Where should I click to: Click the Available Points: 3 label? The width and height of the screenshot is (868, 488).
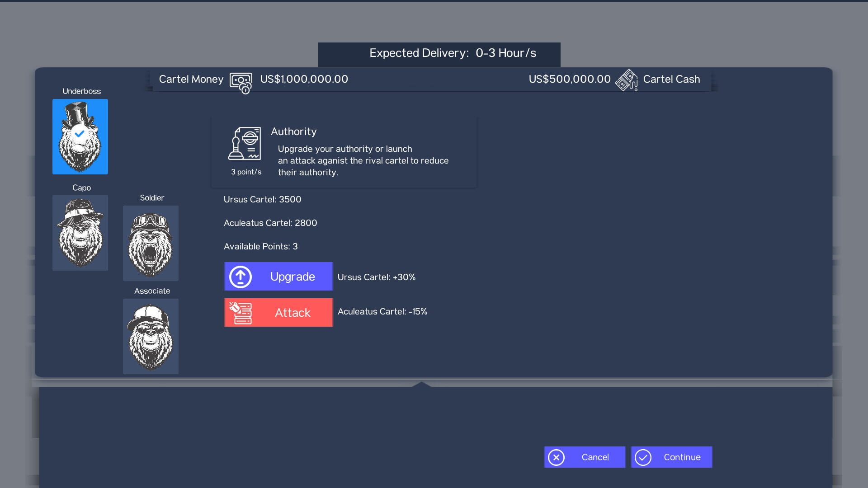tap(260, 247)
